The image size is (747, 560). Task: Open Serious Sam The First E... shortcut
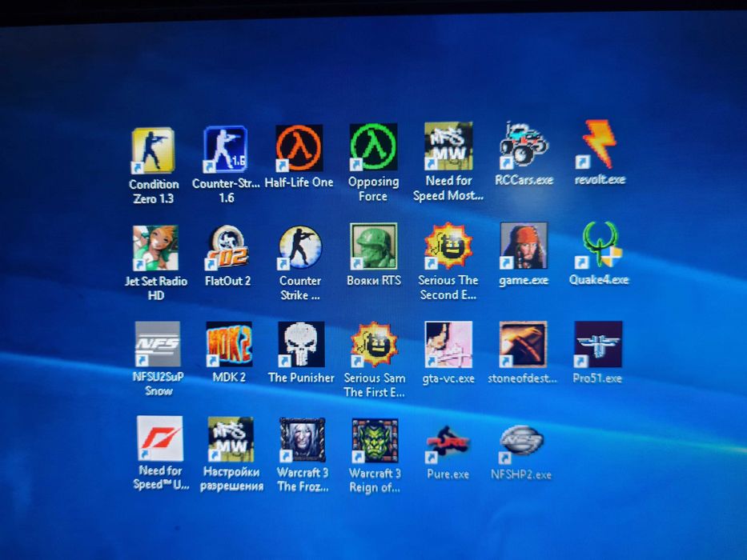(374, 344)
